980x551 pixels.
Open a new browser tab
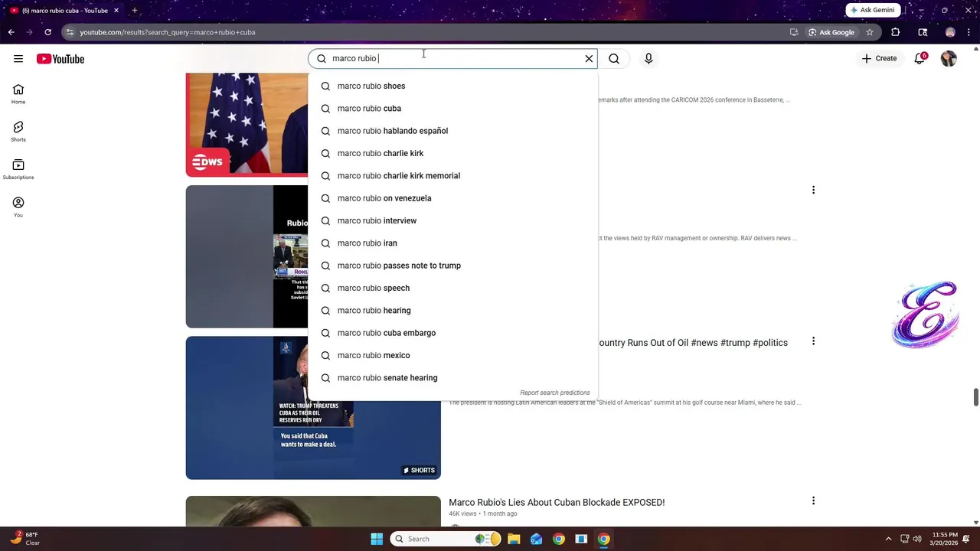pos(134,11)
